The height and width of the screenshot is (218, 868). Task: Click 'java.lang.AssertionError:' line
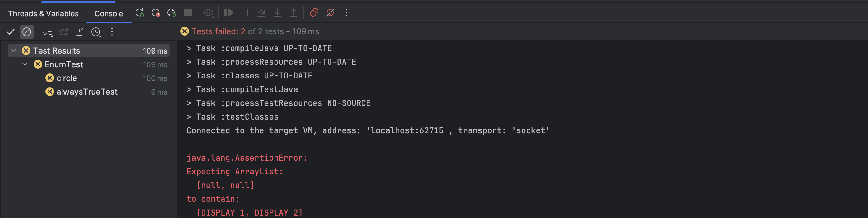[x=247, y=158]
